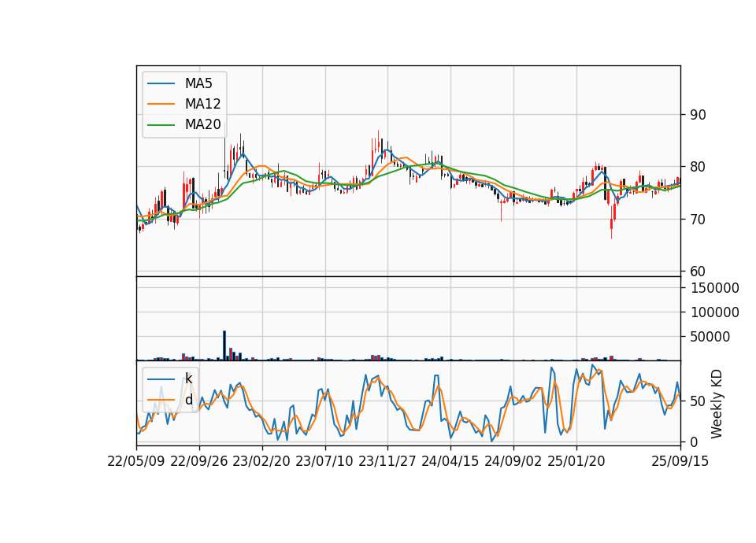Click the tallest volume bar
Screen dimensions: 756x543
(x=224, y=345)
